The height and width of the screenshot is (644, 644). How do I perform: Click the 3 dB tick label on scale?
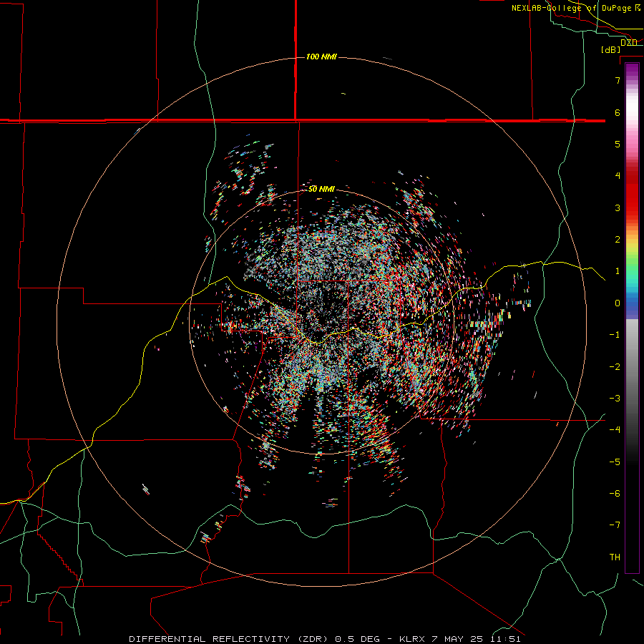(618, 208)
